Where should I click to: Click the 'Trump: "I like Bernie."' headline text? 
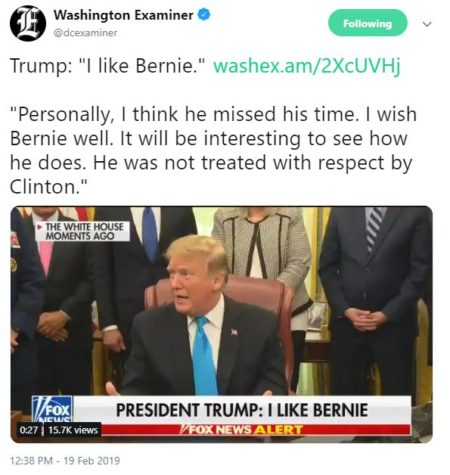[107, 66]
